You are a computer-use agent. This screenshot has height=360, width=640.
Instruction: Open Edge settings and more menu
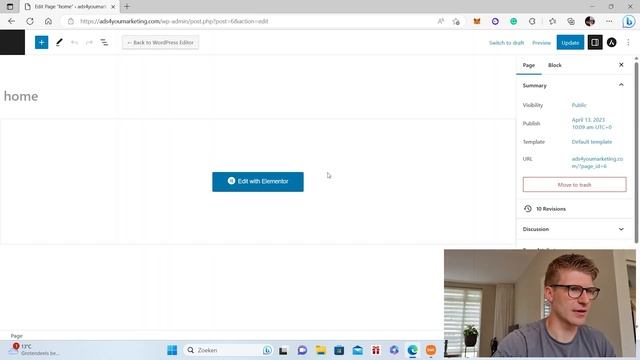609,21
